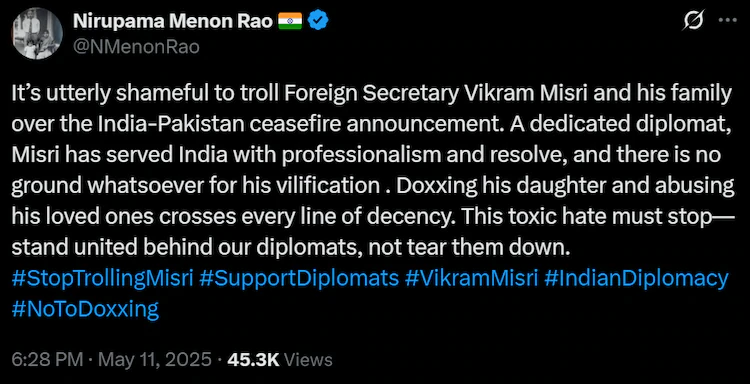Screen dimensions: 750x384
Task: Select the #VikramMisri hashtag
Action: 472,278
